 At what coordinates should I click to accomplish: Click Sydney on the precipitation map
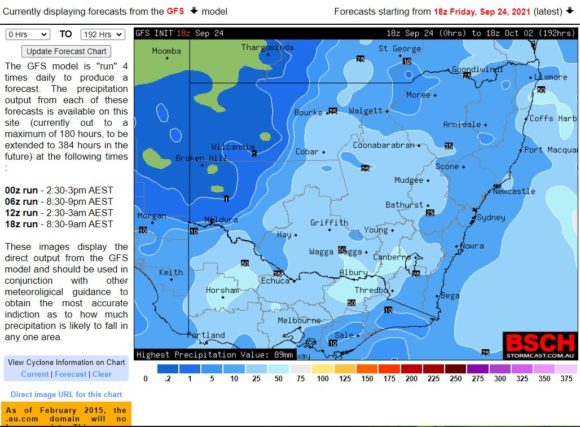(490, 217)
